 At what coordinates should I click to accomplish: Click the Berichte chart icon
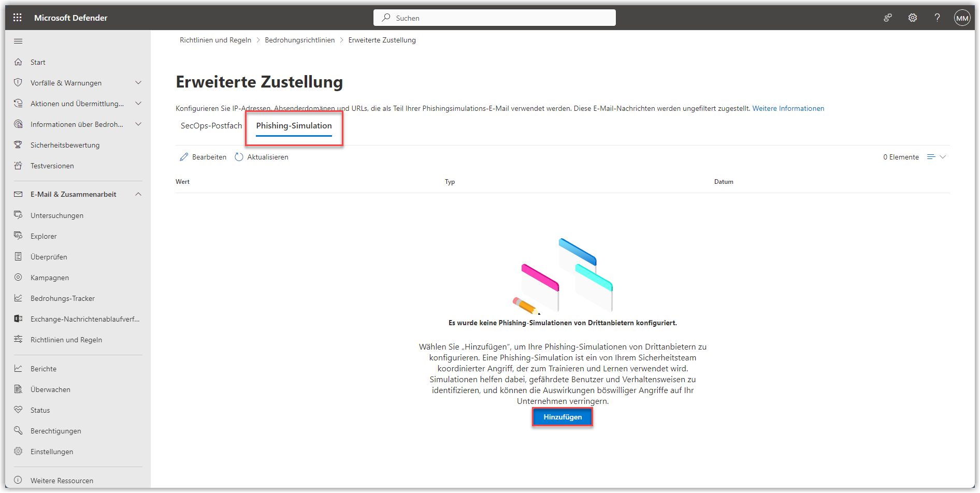click(18, 368)
